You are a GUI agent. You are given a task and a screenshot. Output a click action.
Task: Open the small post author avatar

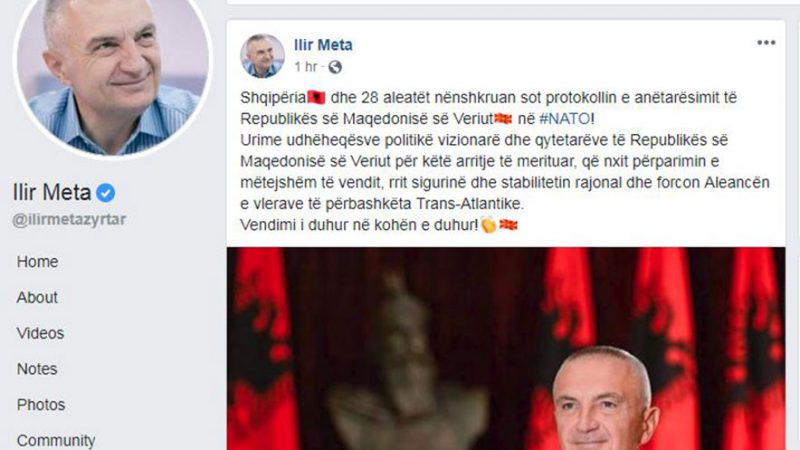(262, 56)
